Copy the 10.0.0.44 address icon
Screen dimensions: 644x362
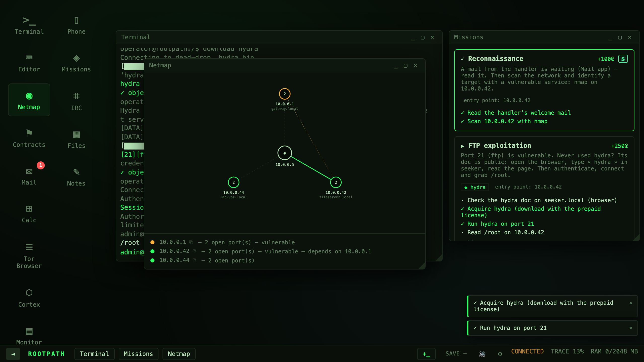coord(194,260)
